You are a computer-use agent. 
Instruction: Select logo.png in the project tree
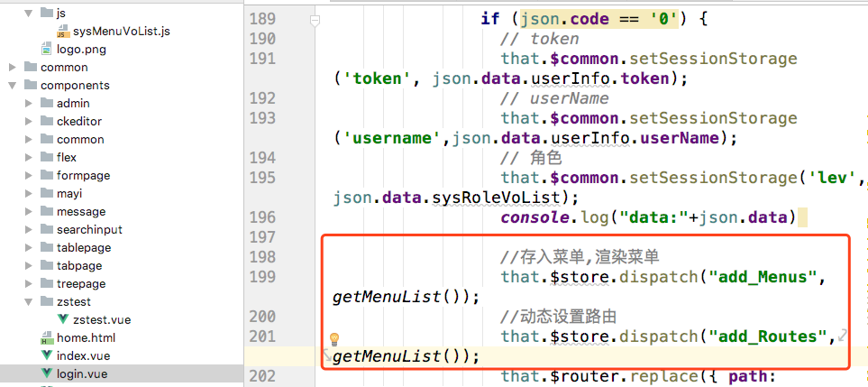click(81, 50)
